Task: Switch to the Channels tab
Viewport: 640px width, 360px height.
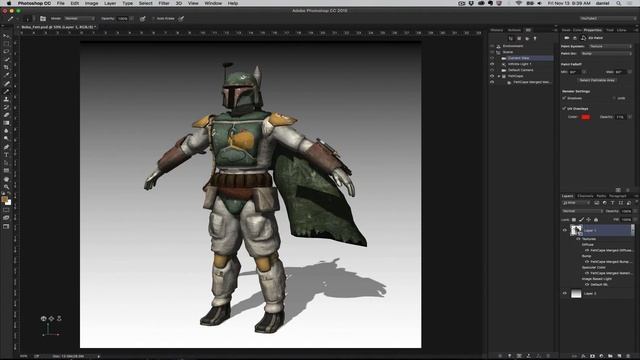Action: [585, 196]
